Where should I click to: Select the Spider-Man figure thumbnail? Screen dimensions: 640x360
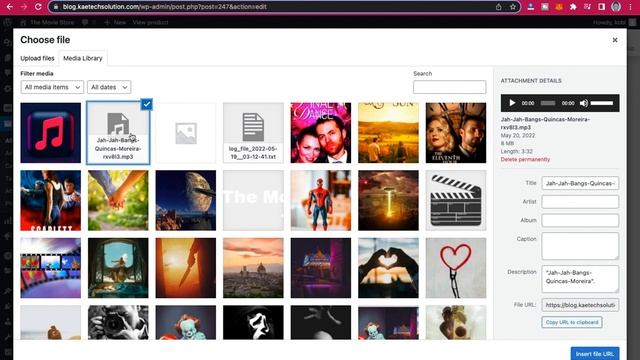(x=321, y=200)
